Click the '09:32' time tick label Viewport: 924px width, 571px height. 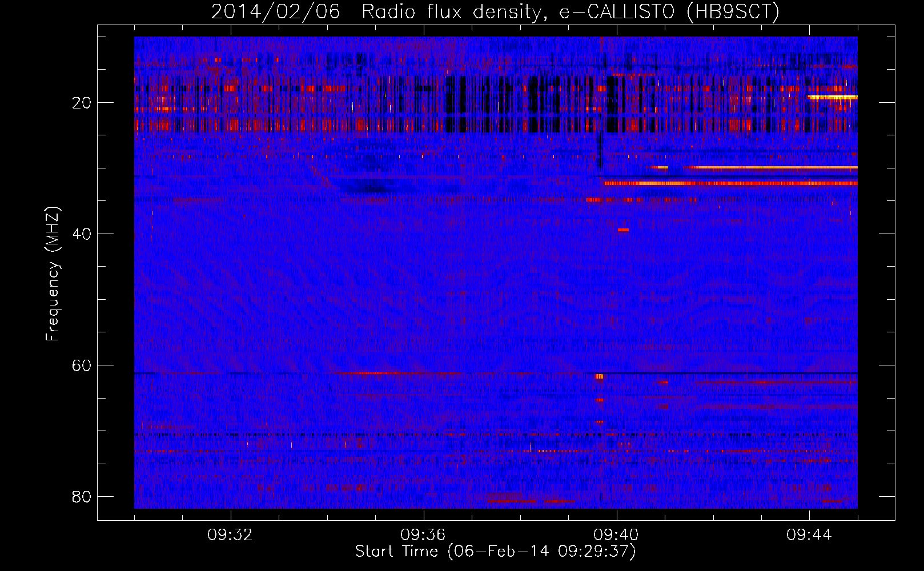coord(230,535)
